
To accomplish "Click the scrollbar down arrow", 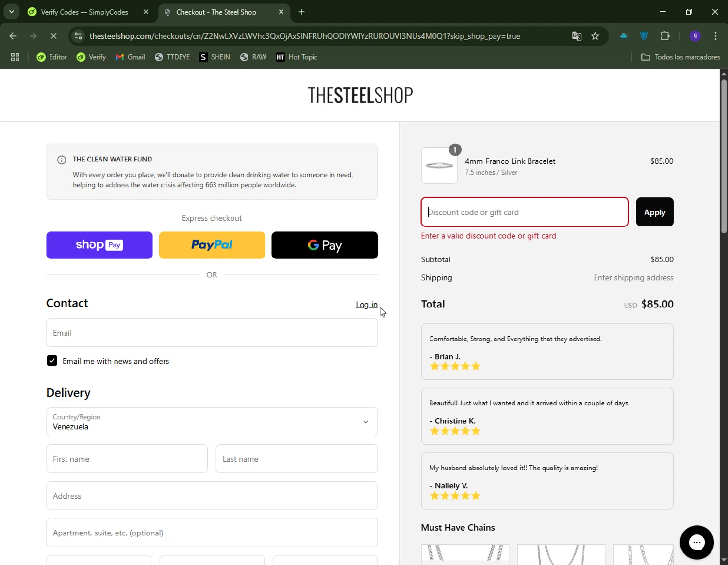I will pos(724,560).
